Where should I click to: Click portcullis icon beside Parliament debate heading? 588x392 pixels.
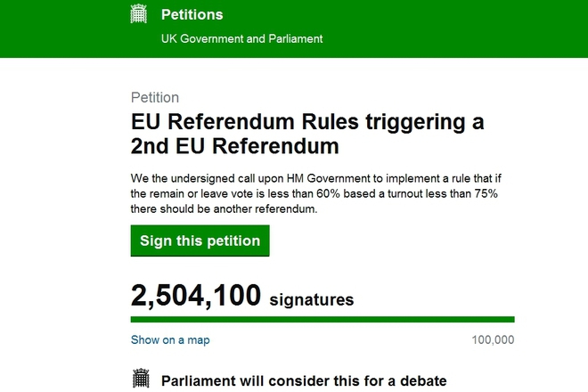[141, 380]
